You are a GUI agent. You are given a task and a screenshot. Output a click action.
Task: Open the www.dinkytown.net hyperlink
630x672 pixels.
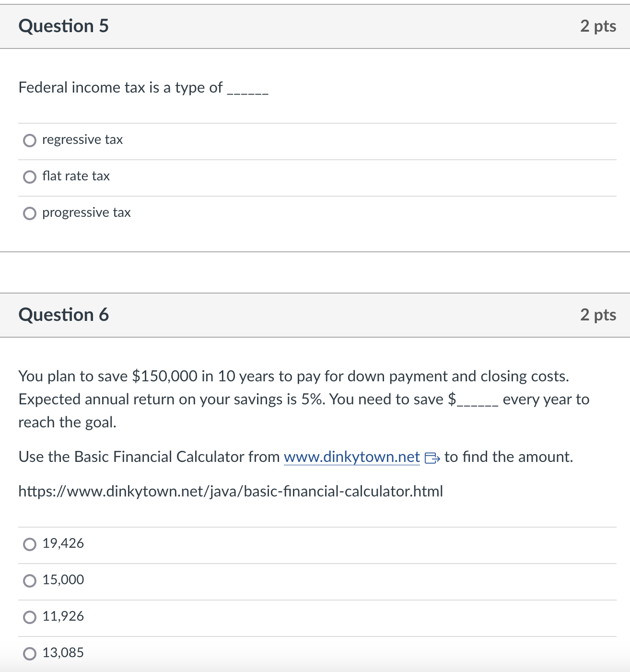tap(351, 457)
